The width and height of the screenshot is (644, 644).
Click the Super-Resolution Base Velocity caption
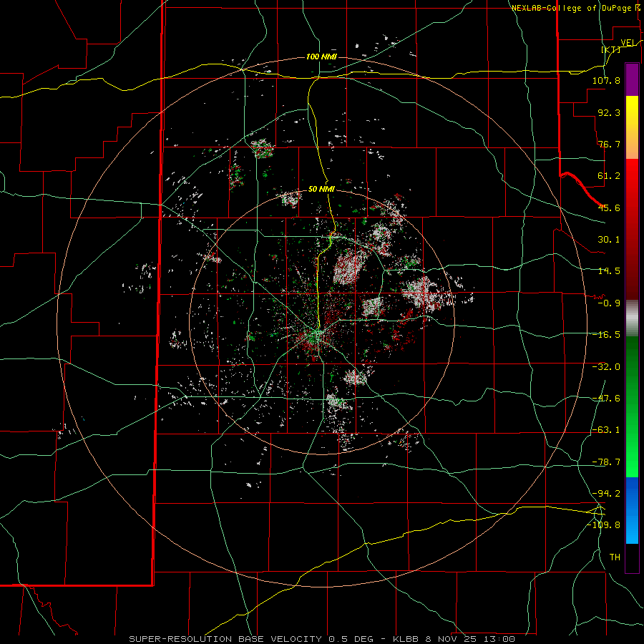(322, 639)
